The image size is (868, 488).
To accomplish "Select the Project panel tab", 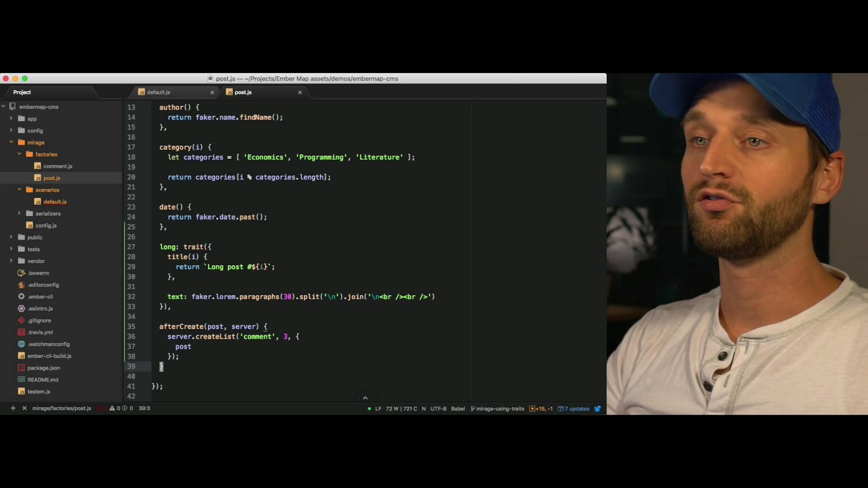I will click(22, 92).
